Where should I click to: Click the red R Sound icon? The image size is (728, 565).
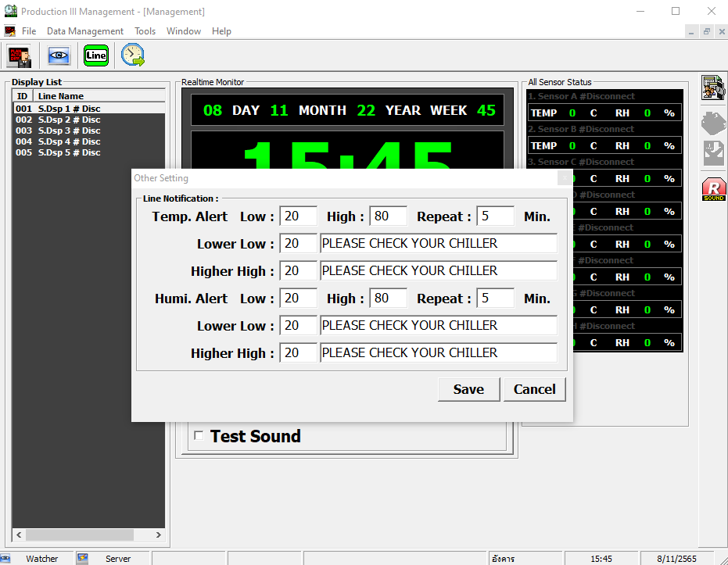pos(713,190)
